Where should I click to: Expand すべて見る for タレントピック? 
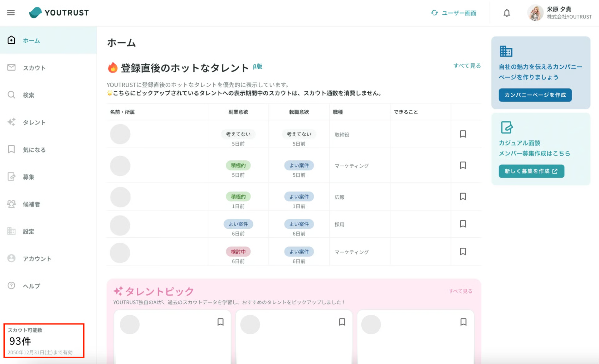[460, 291]
